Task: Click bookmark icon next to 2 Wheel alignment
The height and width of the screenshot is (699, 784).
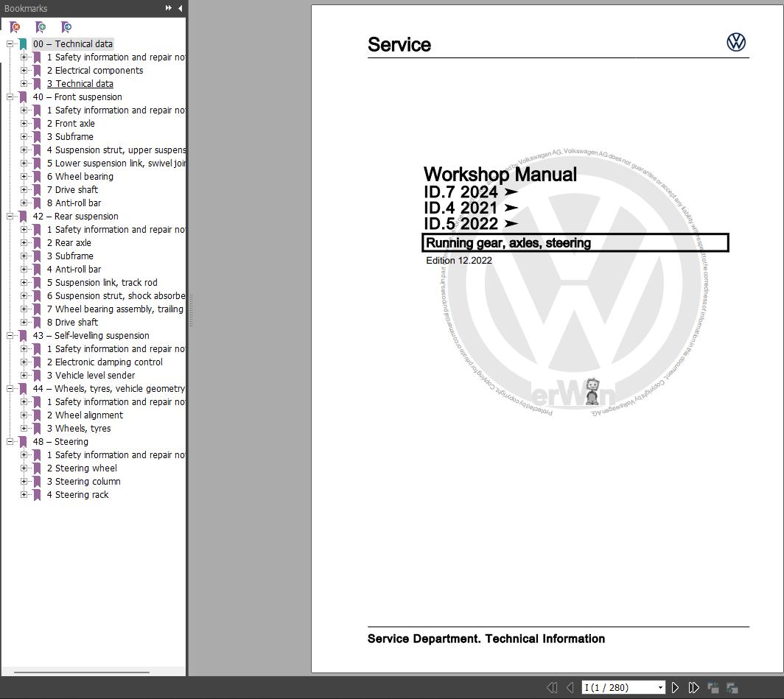Action: [x=37, y=415]
